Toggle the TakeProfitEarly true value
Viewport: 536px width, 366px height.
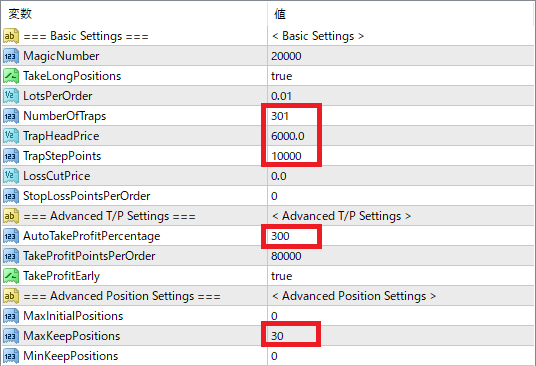[281, 276]
